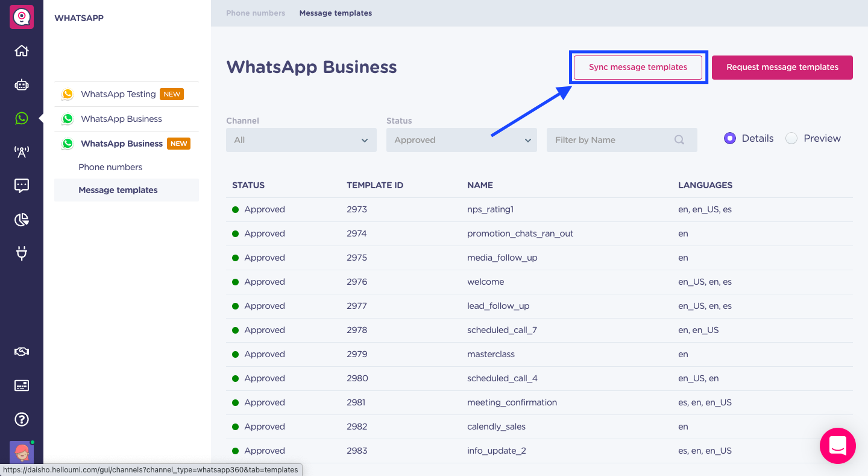868x476 pixels.
Task: Click template name welcome
Action: pos(485,282)
